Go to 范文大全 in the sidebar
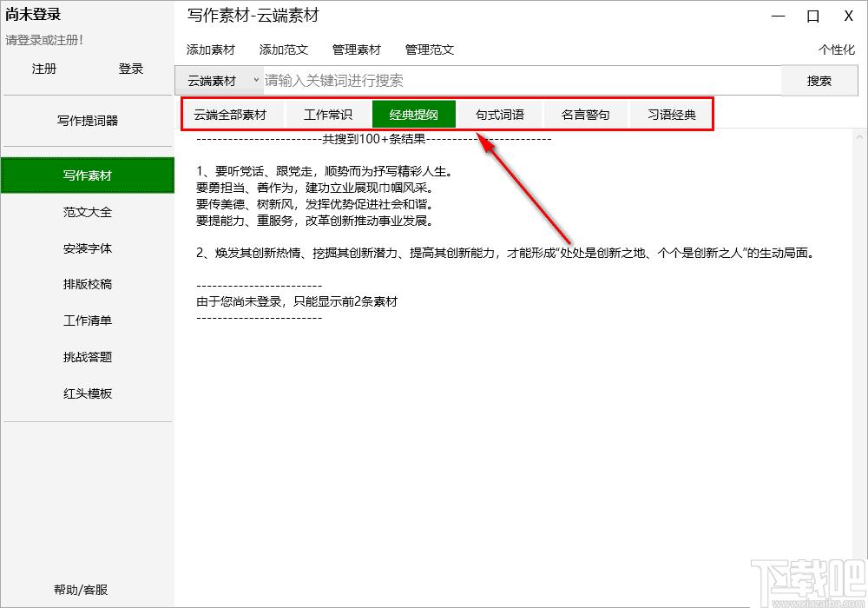The image size is (868, 608). [x=88, y=212]
